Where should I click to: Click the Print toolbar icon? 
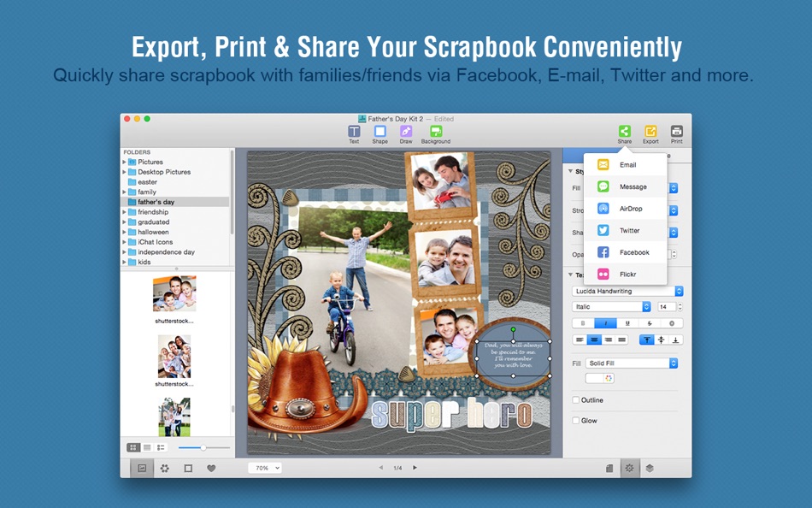pos(676,134)
